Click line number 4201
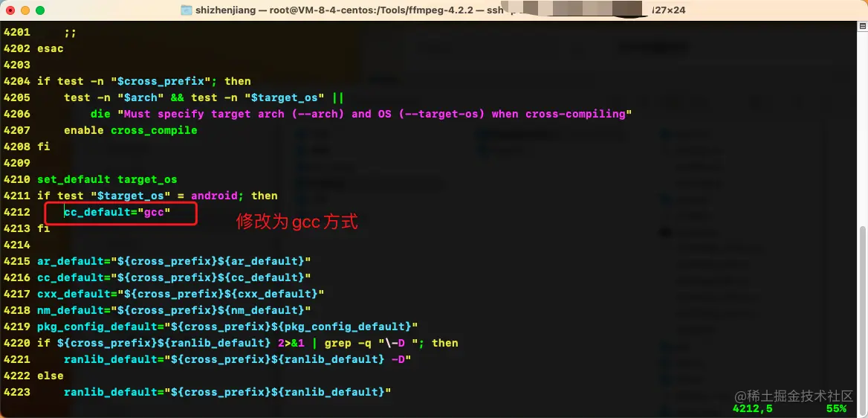868x418 pixels. [x=16, y=32]
